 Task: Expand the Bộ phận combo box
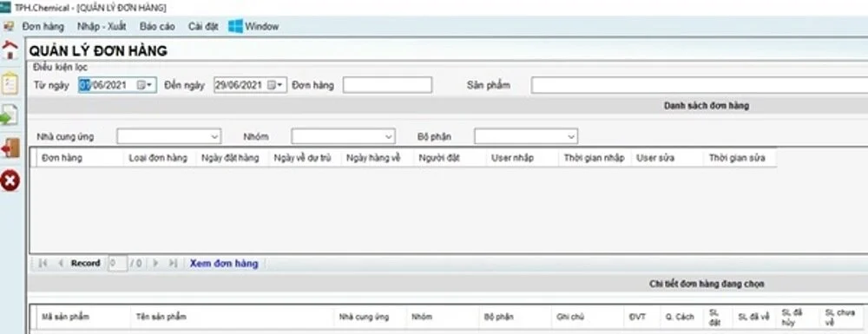click(x=571, y=136)
